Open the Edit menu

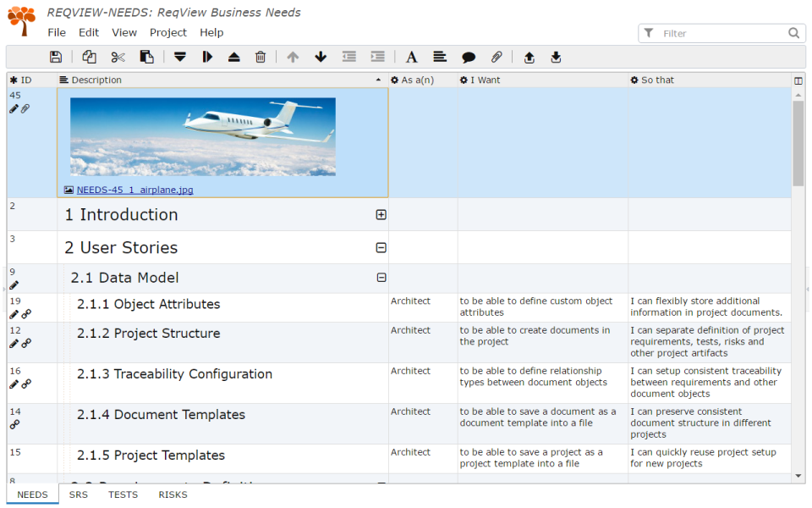click(89, 33)
